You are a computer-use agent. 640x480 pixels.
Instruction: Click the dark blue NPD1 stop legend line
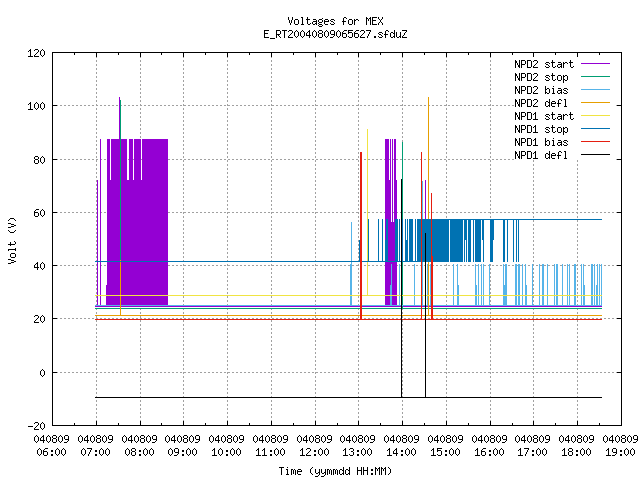click(x=596, y=129)
